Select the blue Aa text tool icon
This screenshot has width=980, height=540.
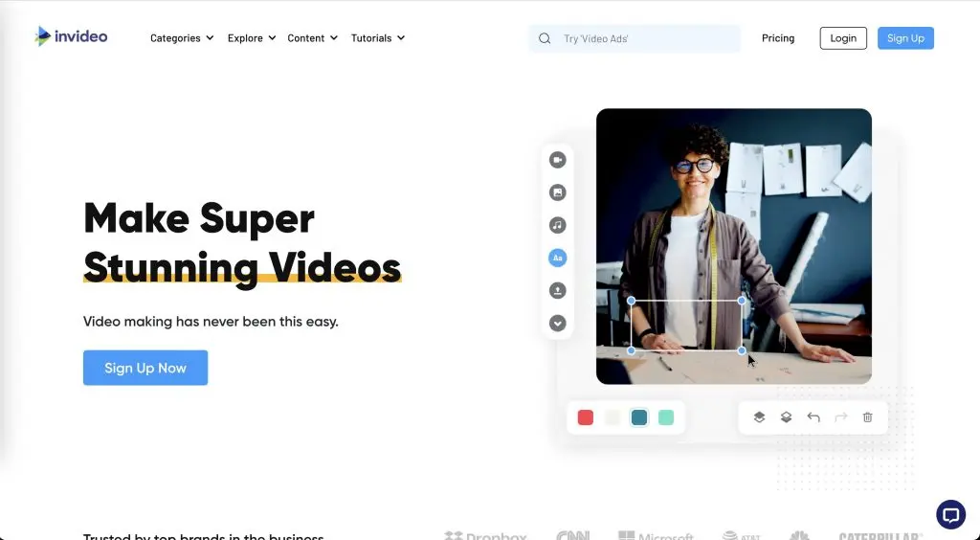coord(557,258)
